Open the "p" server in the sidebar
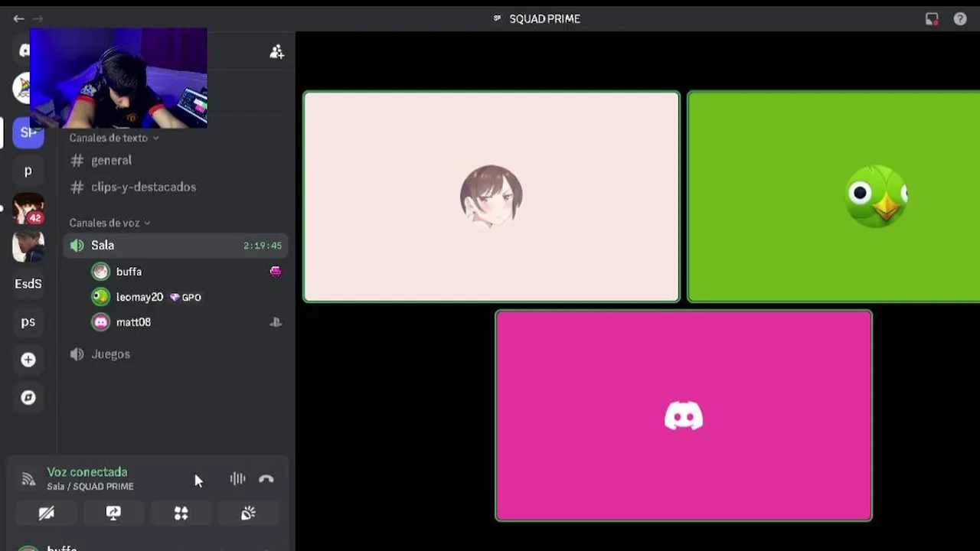Image resolution: width=980 pixels, height=551 pixels. click(28, 171)
